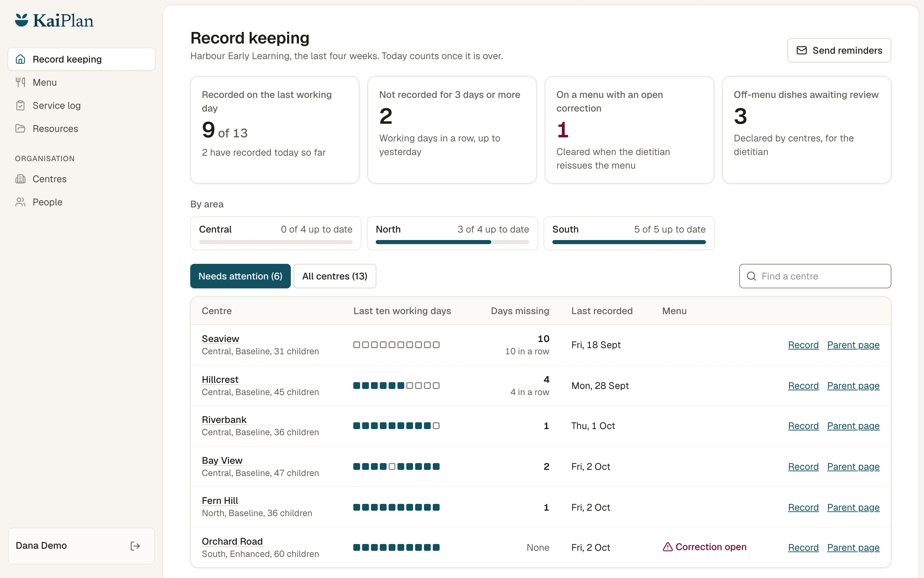The height and width of the screenshot is (578, 924).
Task: Open Service log in the sidebar
Action: pos(81,105)
